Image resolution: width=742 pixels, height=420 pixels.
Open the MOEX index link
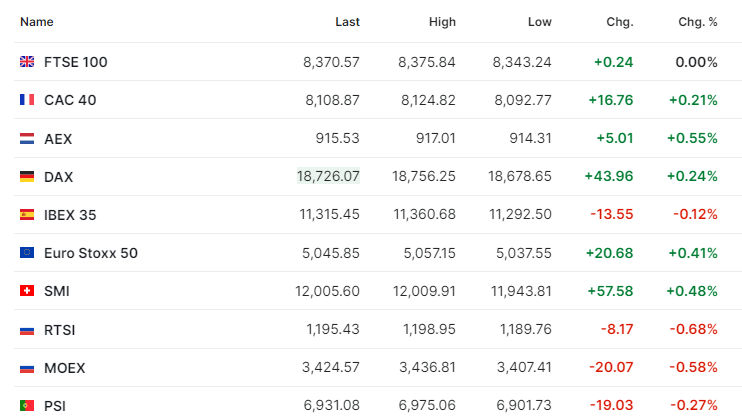tap(65, 368)
